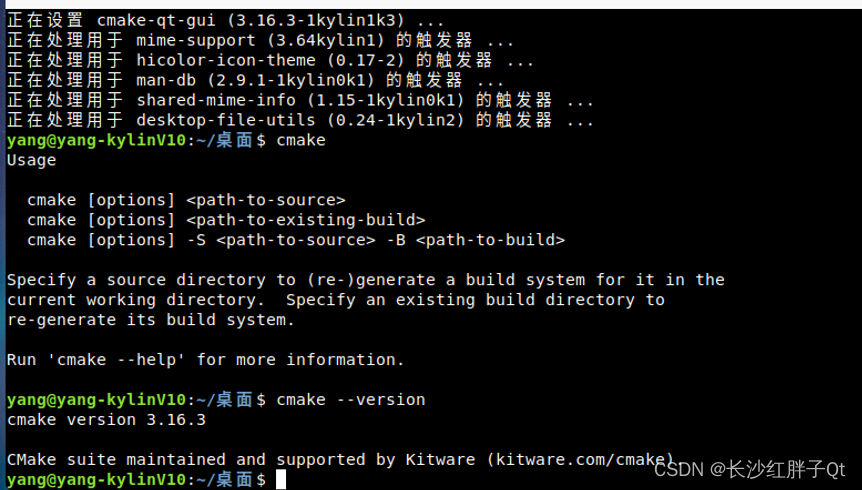Image resolution: width=862 pixels, height=490 pixels.
Task: Click the shared-mime-info trigger line
Action: [300, 100]
